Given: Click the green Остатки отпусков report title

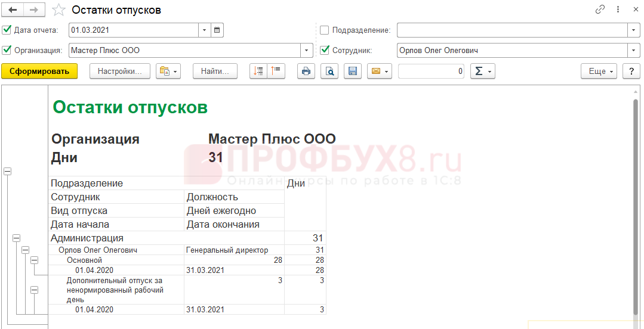Looking at the screenshot, I should 130,107.
